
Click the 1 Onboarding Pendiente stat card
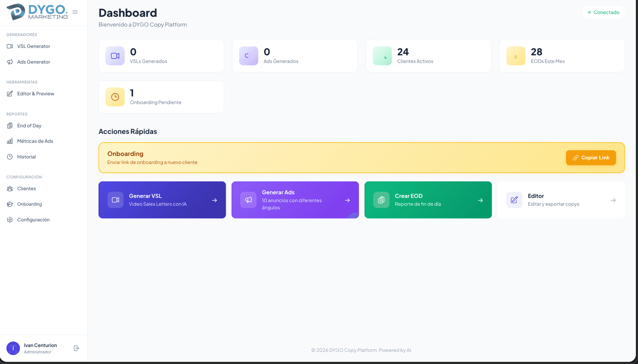point(161,97)
